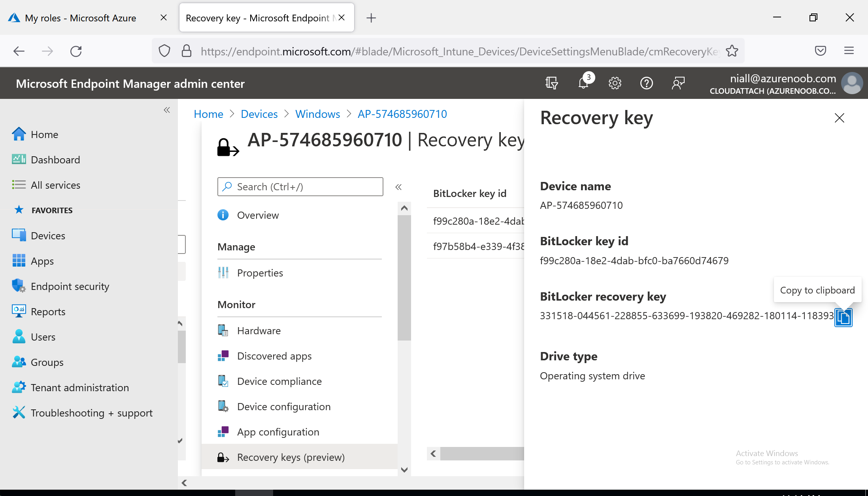Switch to My roles - Microsoft Azure tab
The height and width of the screenshot is (496, 868).
[x=81, y=18]
